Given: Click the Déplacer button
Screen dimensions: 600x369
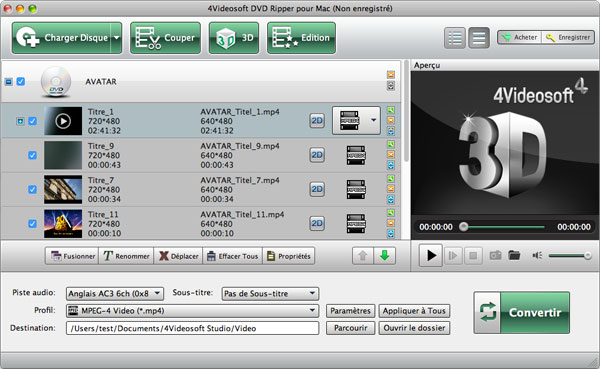Looking at the screenshot, I should pyautogui.click(x=178, y=256).
